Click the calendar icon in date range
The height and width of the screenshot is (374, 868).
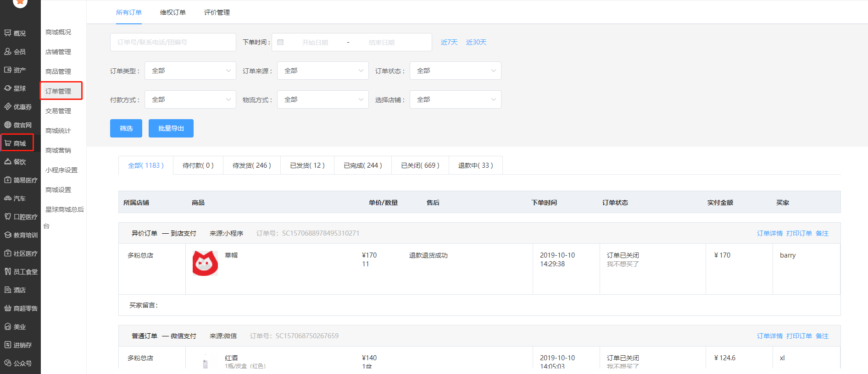click(x=280, y=42)
